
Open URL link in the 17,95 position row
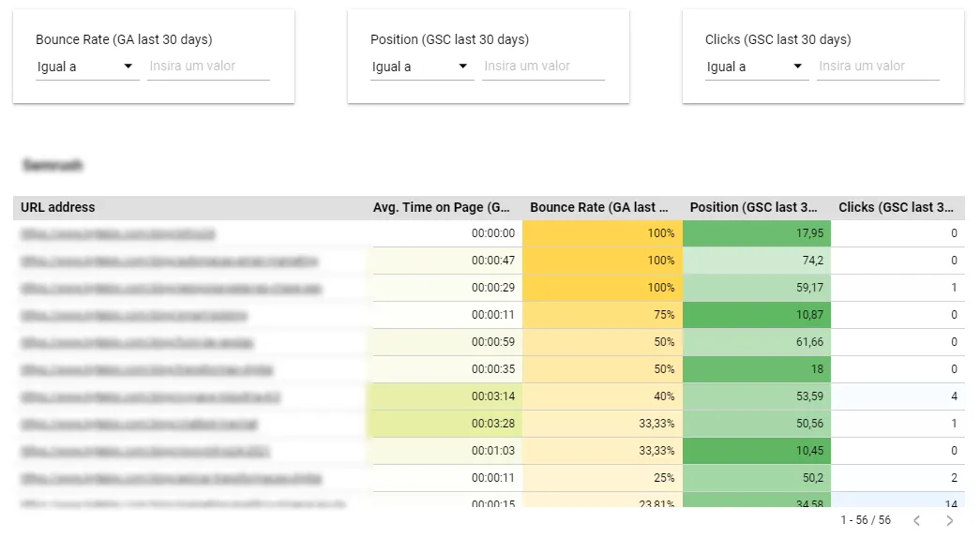pos(117,233)
